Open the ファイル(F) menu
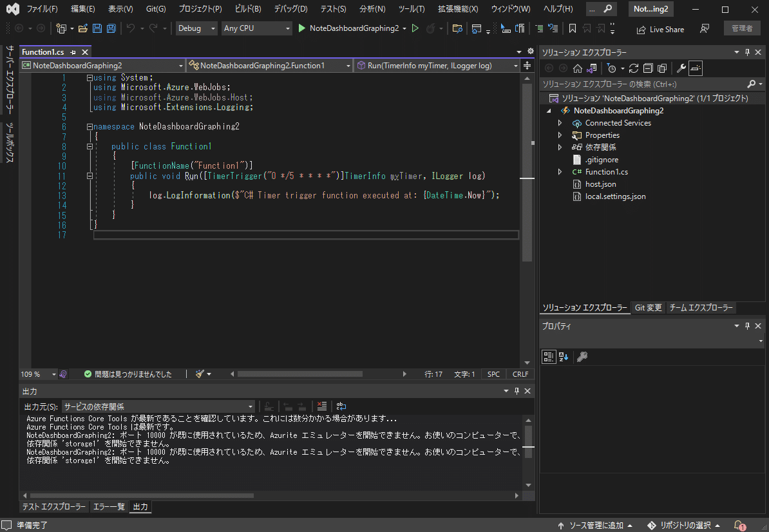769x532 pixels. coord(42,9)
